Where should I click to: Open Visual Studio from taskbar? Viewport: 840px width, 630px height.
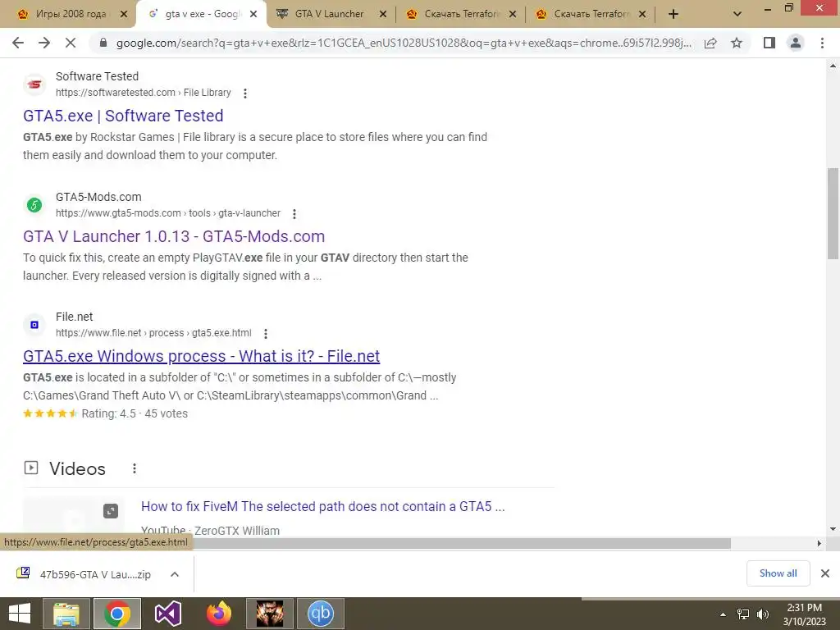point(167,614)
